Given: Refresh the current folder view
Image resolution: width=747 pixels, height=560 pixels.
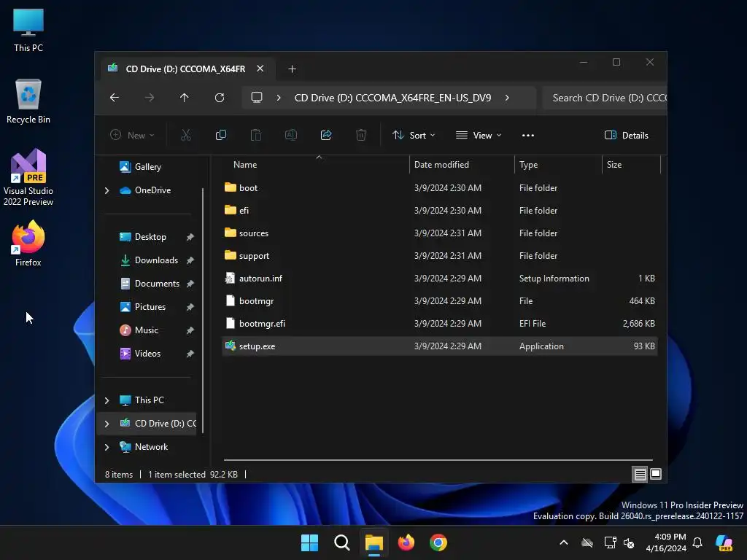Looking at the screenshot, I should (x=219, y=98).
